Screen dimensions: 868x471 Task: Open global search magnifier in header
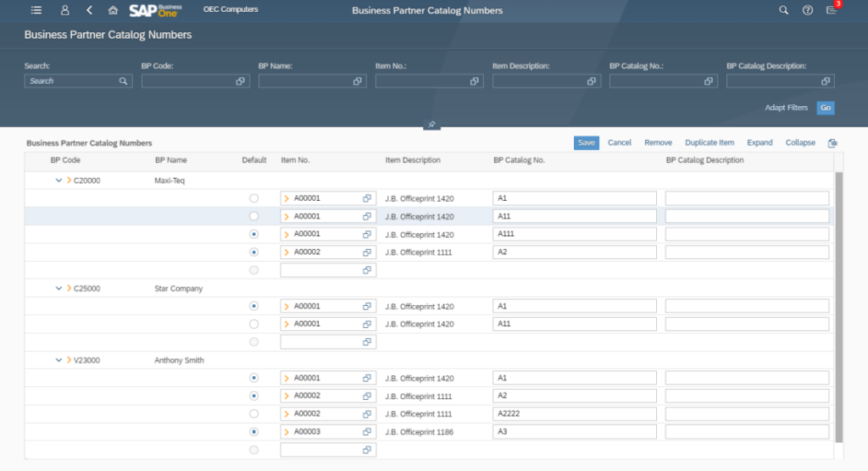pyautogui.click(x=783, y=10)
